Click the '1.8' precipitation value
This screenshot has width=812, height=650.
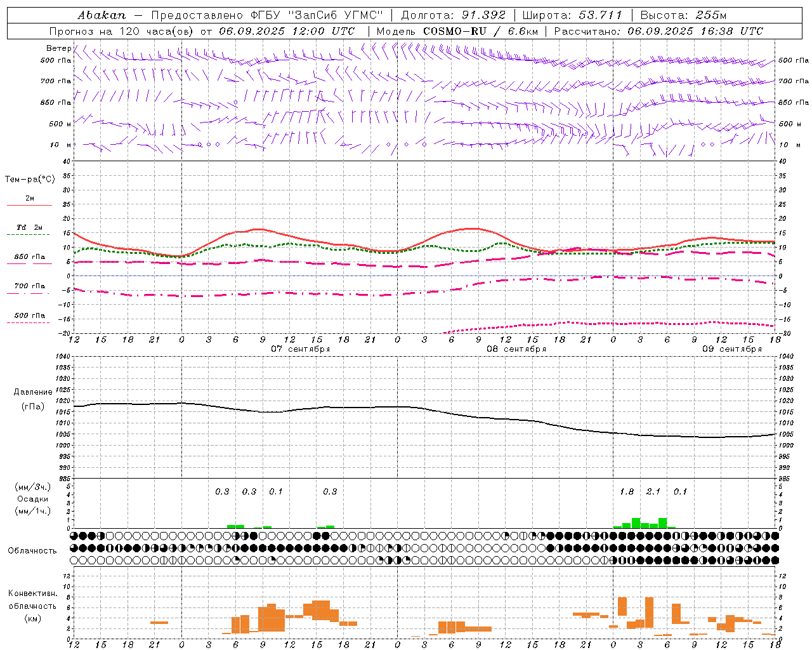[627, 491]
